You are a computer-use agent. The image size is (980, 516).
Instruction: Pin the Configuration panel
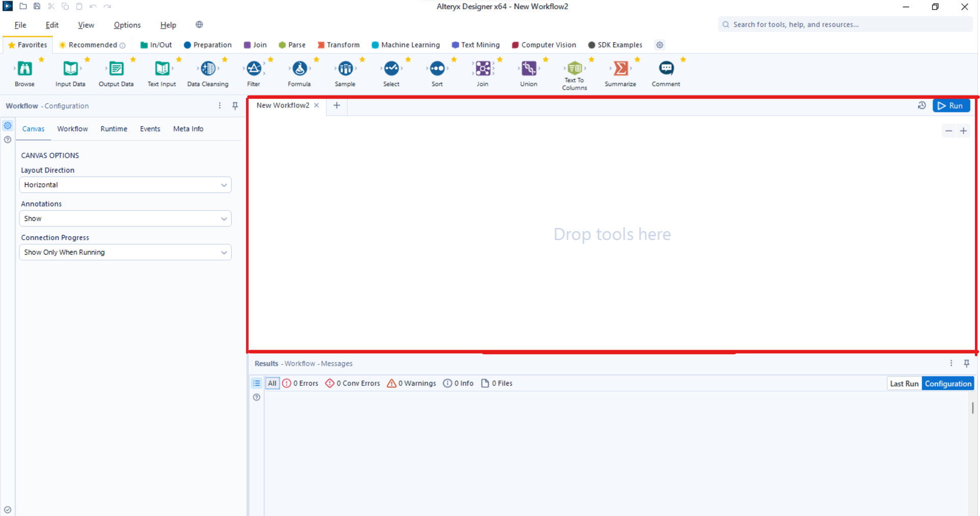[x=235, y=106]
